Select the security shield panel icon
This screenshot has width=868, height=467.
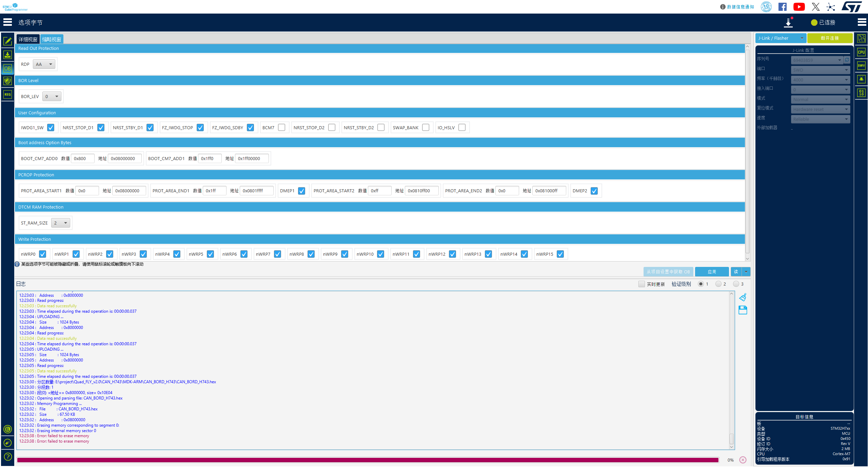click(7, 81)
